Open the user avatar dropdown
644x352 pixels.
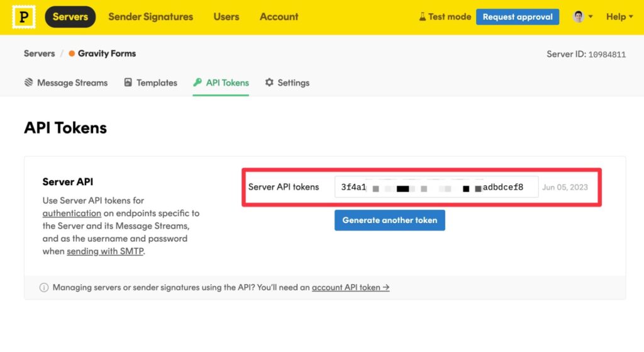(x=582, y=17)
